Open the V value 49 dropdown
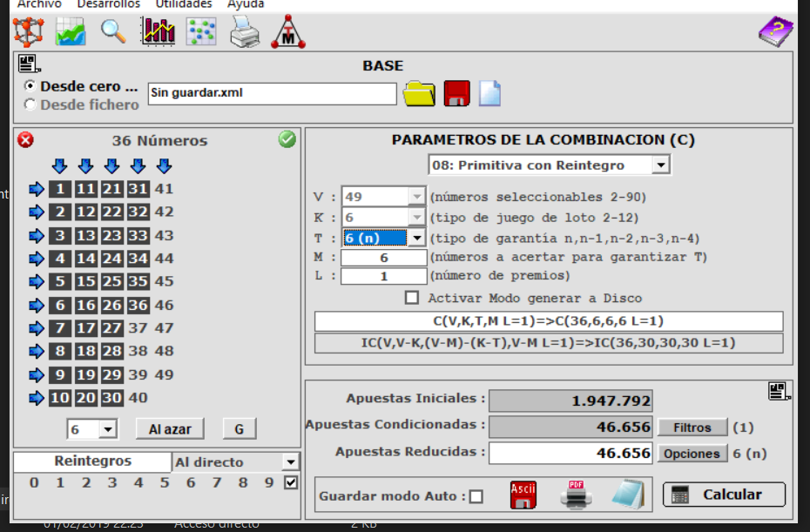Image resolution: width=810 pixels, height=532 pixels. (x=416, y=197)
